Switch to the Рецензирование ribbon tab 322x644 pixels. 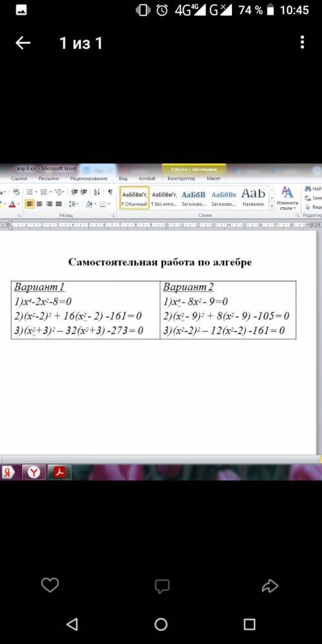pos(89,178)
